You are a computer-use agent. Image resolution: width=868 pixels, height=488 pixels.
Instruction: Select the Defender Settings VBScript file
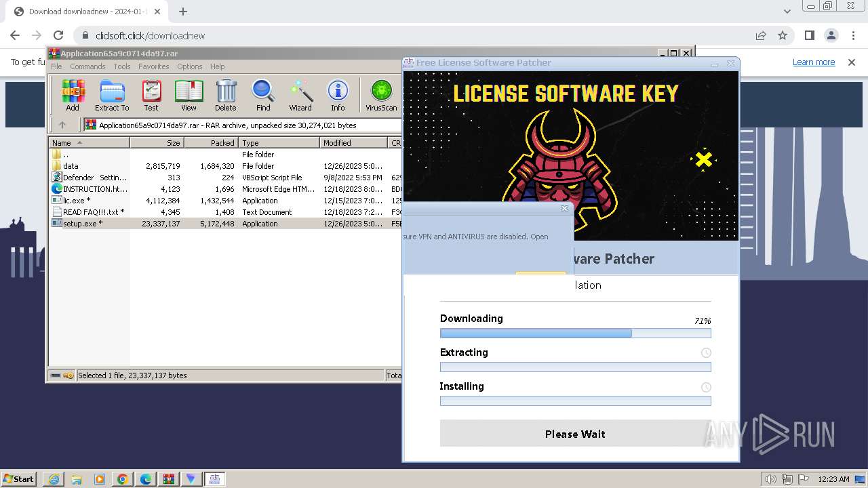[x=226, y=178]
